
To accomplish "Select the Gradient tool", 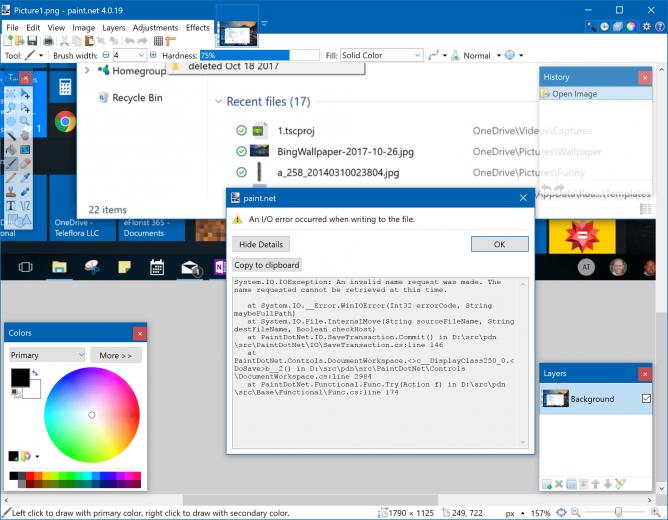I will point(25,149).
